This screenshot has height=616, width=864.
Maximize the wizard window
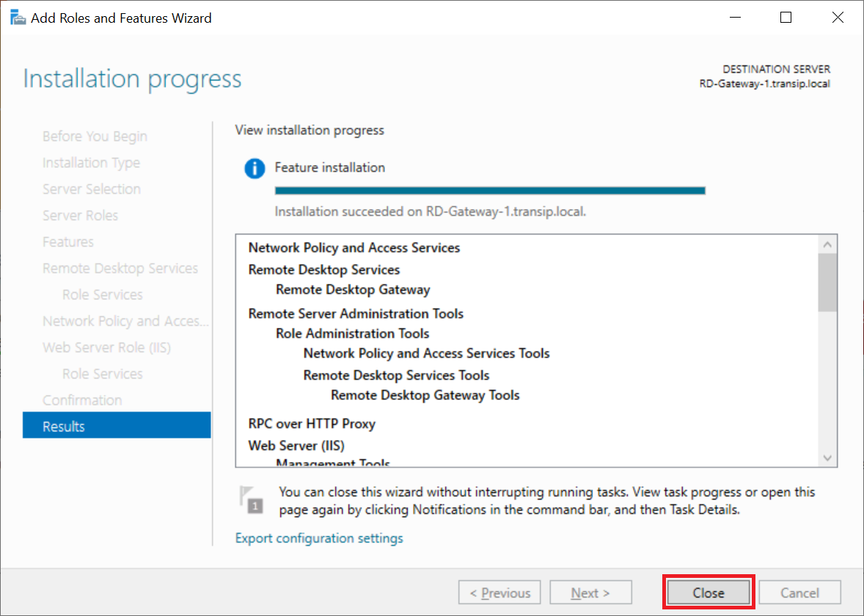tap(786, 18)
